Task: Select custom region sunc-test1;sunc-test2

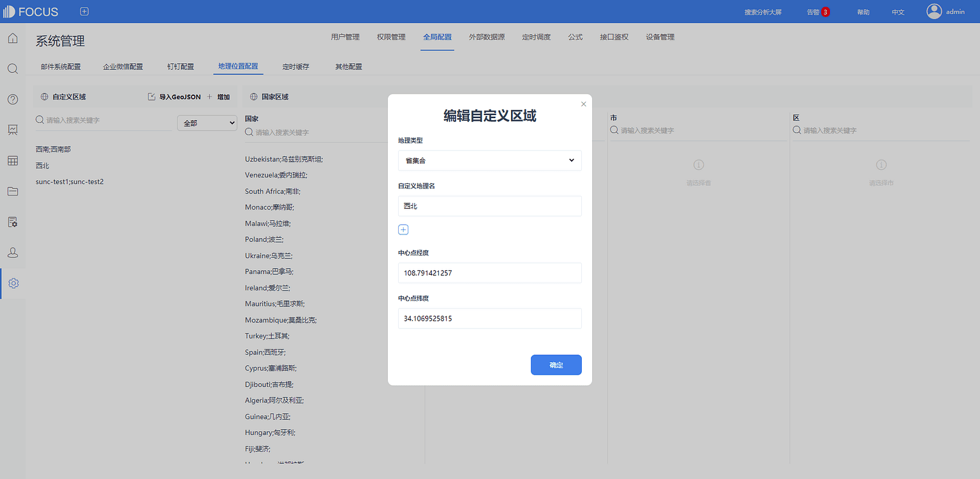Action: [x=70, y=181]
